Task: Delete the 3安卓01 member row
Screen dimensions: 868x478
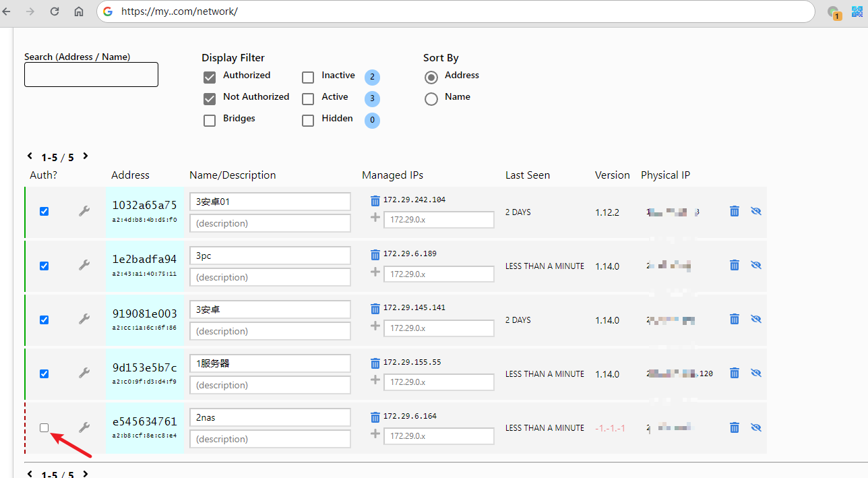Action: click(x=735, y=211)
